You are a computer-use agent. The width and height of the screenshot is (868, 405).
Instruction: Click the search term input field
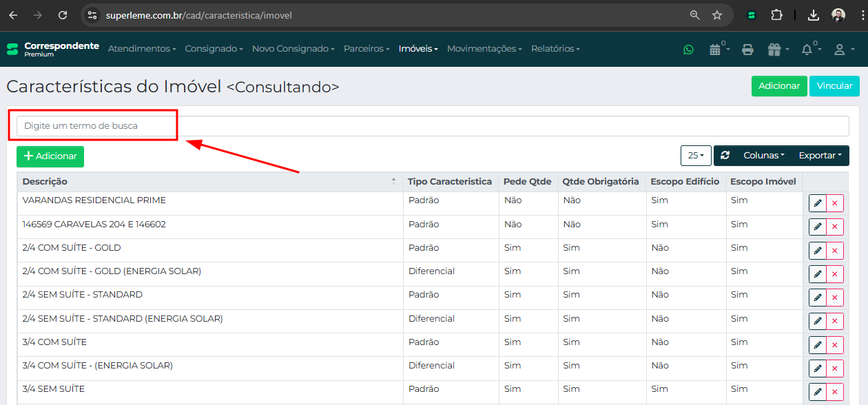433,126
